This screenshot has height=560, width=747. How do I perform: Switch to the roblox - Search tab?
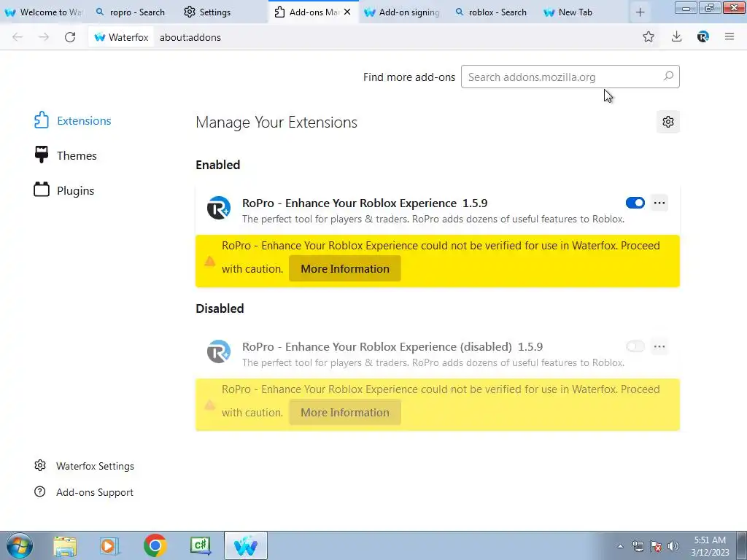tap(491, 12)
